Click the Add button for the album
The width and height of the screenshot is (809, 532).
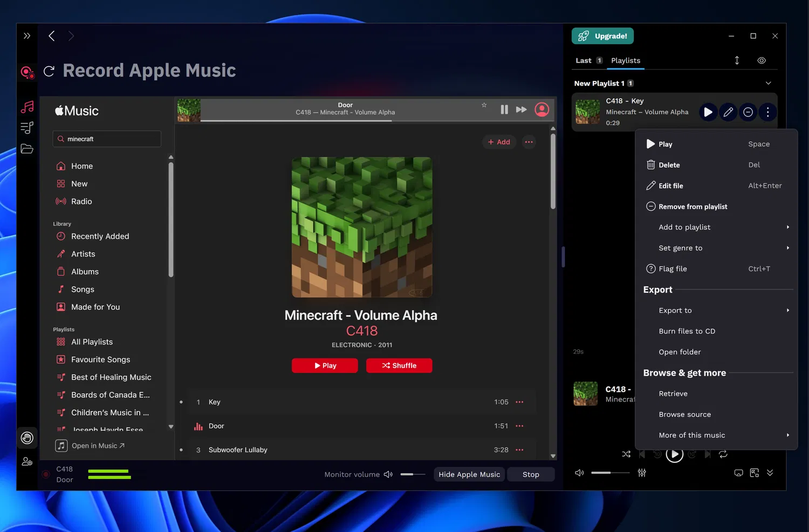(x=499, y=142)
